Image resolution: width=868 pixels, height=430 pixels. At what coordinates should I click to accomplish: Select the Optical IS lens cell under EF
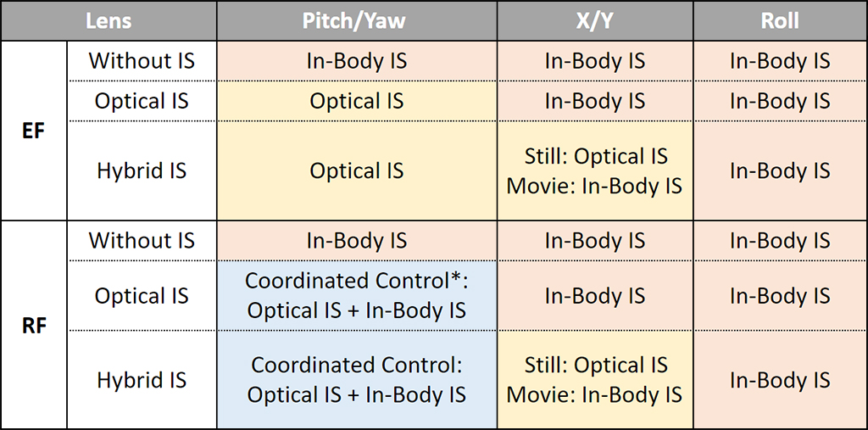click(x=142, y=101)
